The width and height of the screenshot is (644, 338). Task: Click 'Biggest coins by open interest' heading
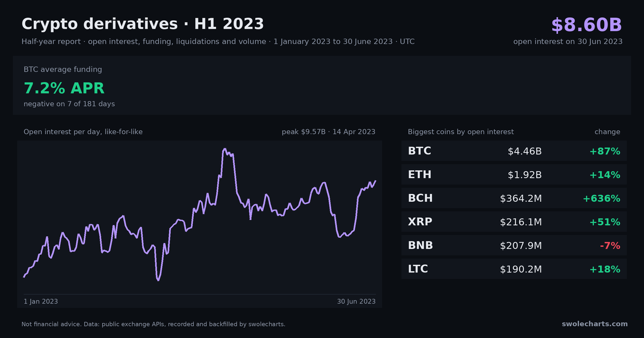point(461,131)
